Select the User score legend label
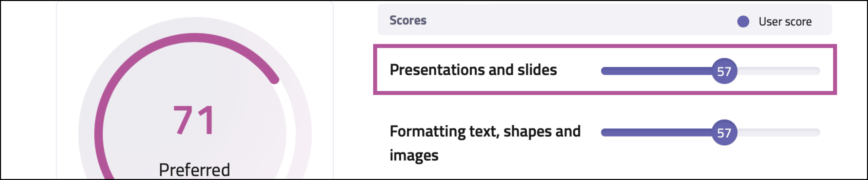The width and height of the screenshot is (868, 180). [x=785, y=22]
